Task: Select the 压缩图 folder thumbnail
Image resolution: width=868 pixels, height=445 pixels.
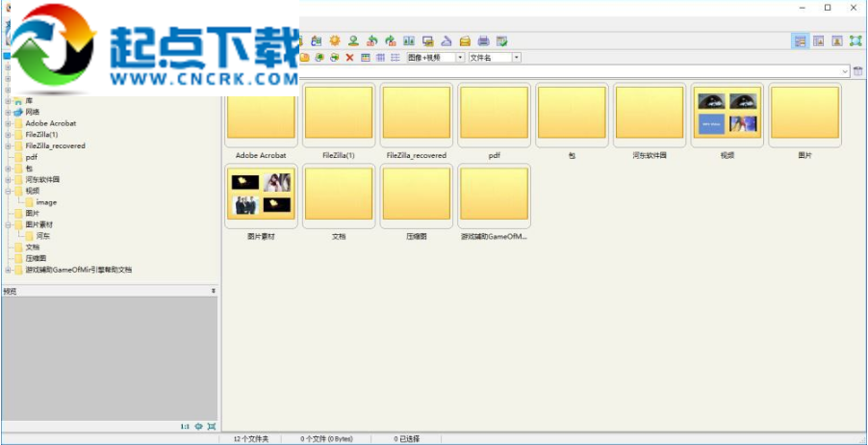Action: (417, 196)
